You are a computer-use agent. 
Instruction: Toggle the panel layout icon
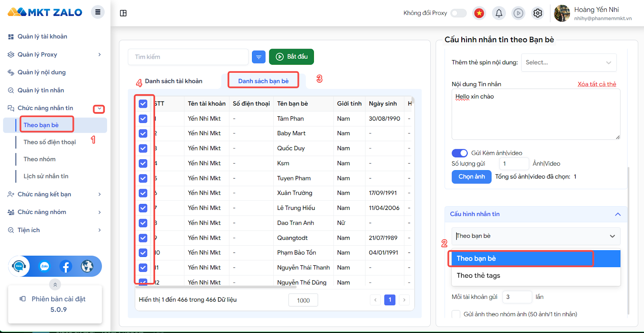[124, 13]
